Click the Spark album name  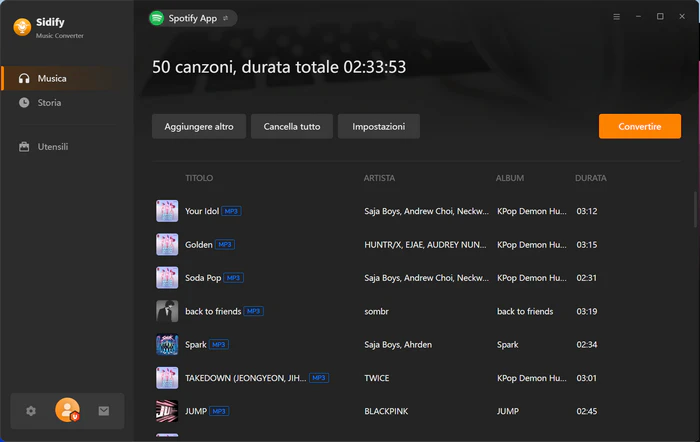[x=508, y=345]
